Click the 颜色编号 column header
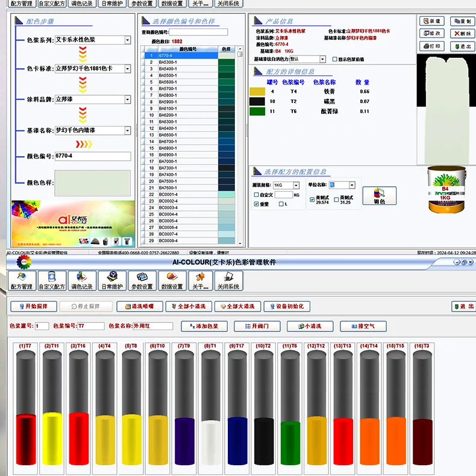This screenshot has height=476, width=476. (x=187, y=49)
